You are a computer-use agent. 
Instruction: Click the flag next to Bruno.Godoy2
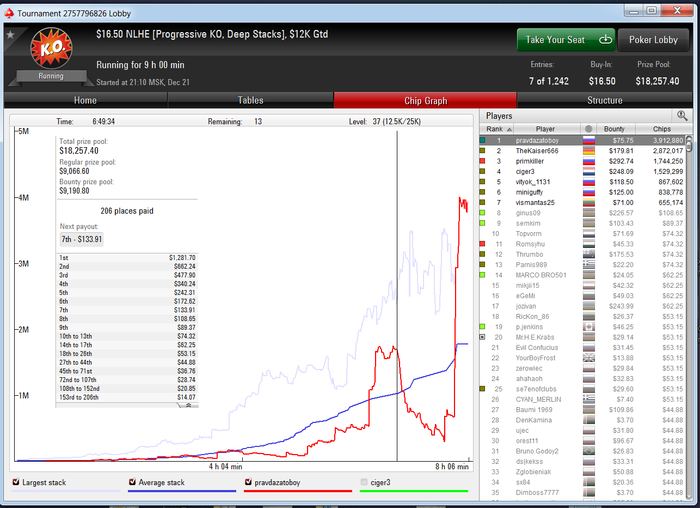tap(589, 451)
